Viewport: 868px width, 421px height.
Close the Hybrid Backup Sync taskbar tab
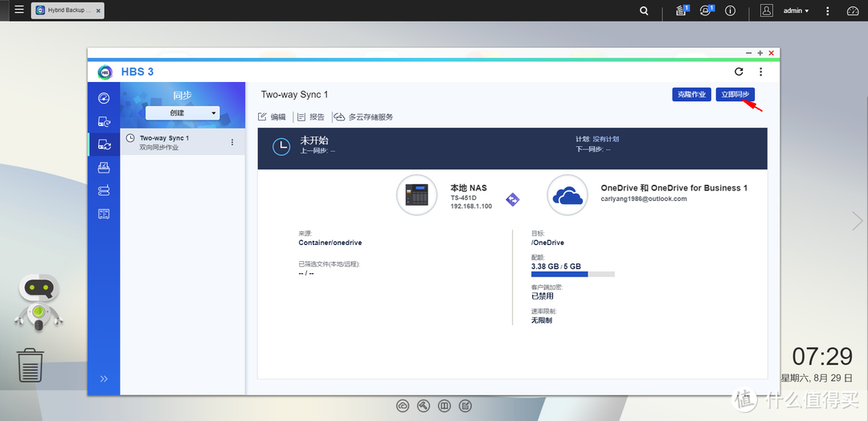pyautogui.click(x=98, y=10)
